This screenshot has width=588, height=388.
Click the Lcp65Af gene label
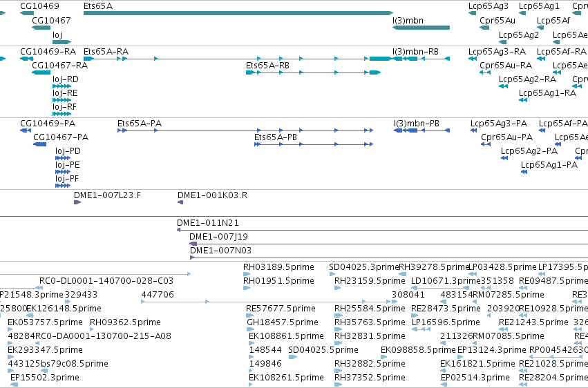click(553, 21)
